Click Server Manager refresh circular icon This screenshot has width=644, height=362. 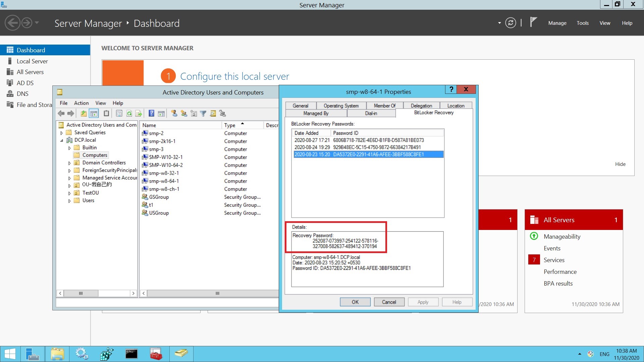click(511, 23)
